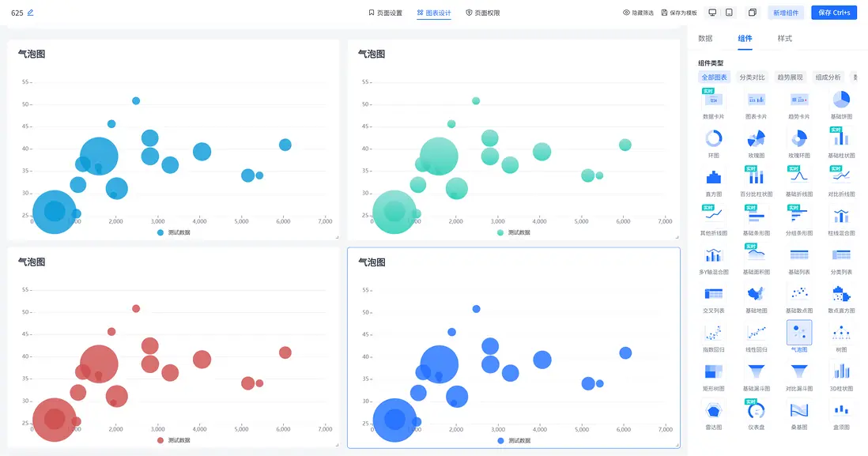Click 保存为模板 to save as template
Image resolution: width=868 pixels, height=456 pixels.
click(679, 13)
